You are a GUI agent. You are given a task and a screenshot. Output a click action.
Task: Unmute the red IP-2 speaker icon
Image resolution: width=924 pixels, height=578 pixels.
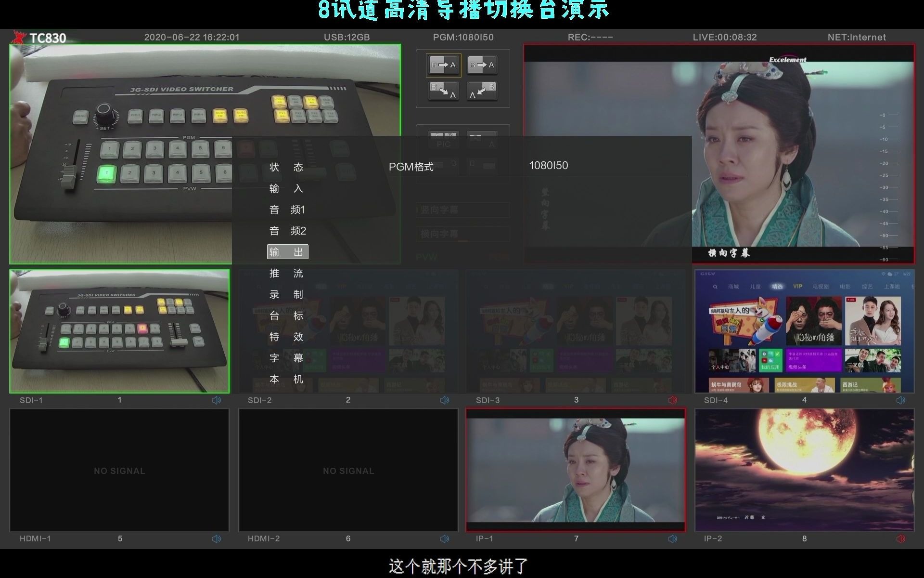901,539
